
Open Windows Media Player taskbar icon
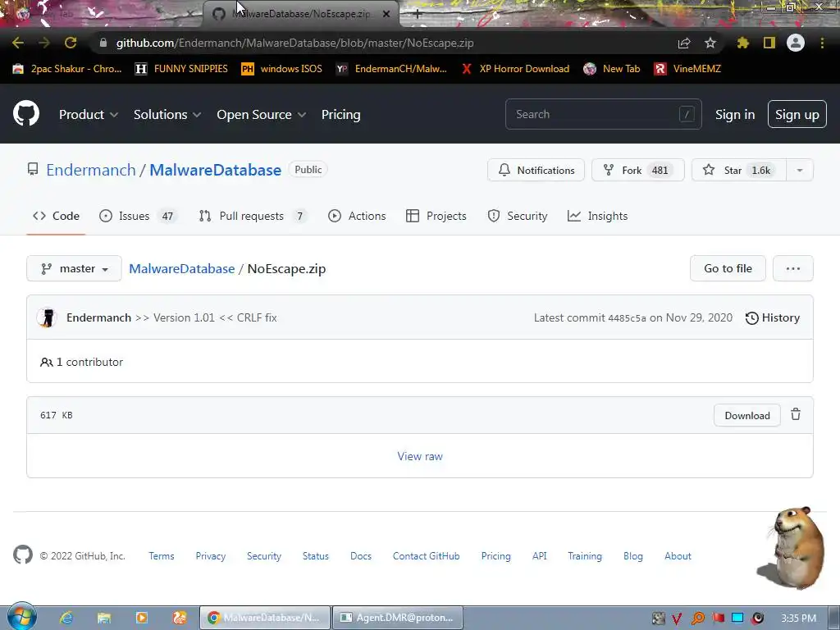point(142,618)
